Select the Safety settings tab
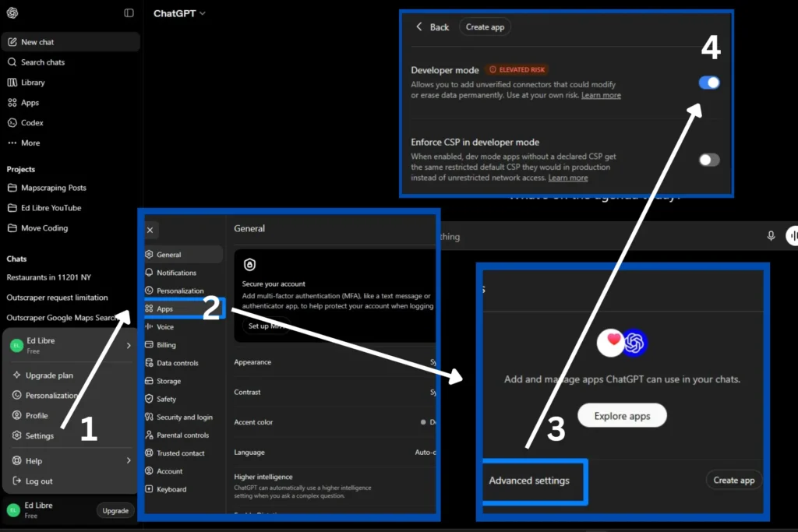Image resolution: width=798 pixels, height=532 pixels. point(182,399)
